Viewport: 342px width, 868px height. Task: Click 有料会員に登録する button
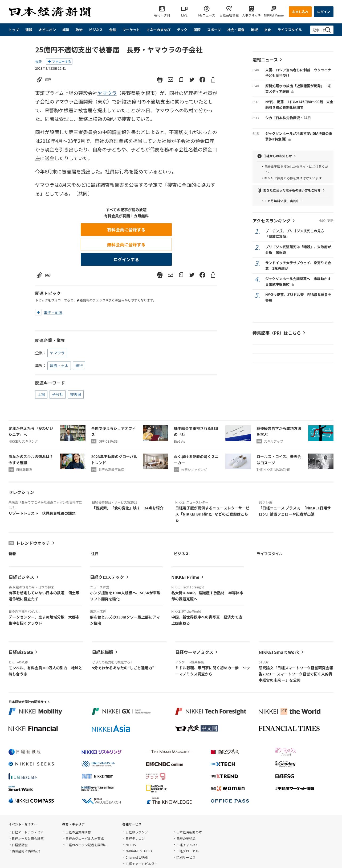(126, 230)
